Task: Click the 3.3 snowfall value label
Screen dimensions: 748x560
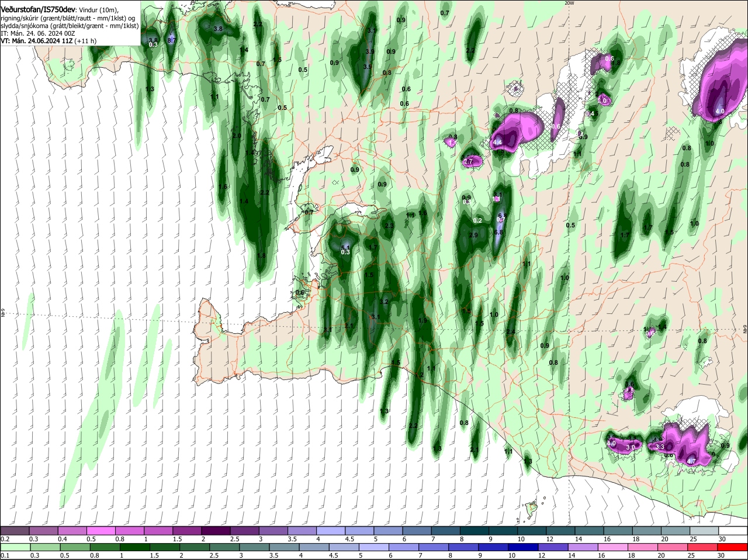Action: pyautogui.click(x=660, y=447)
